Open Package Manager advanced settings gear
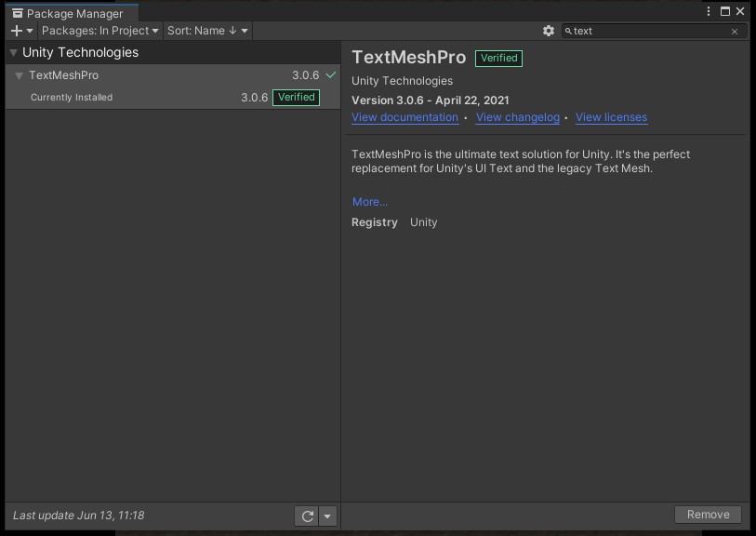Image resolution: width=756 pixels, height=536 pixels. (549, 31)
